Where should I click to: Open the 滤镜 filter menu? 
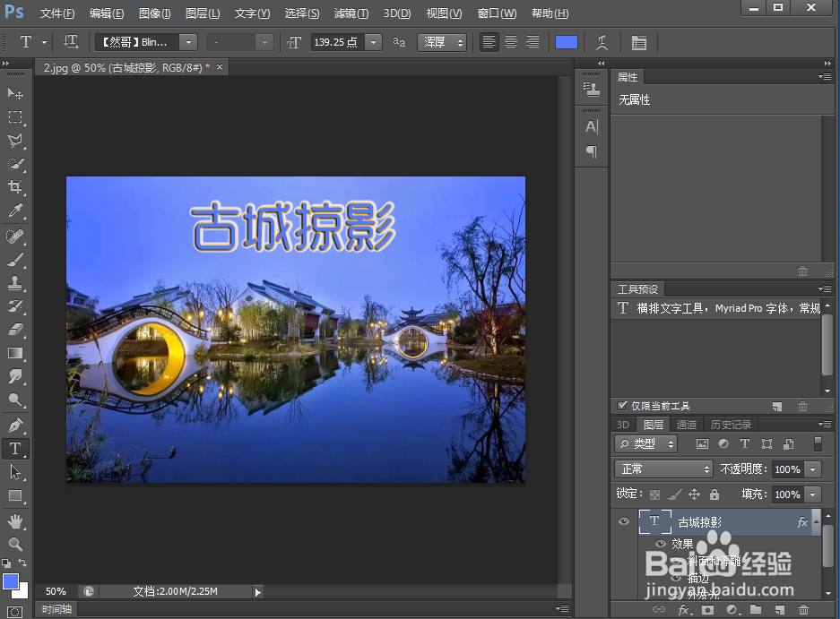(x=351, y=13)
